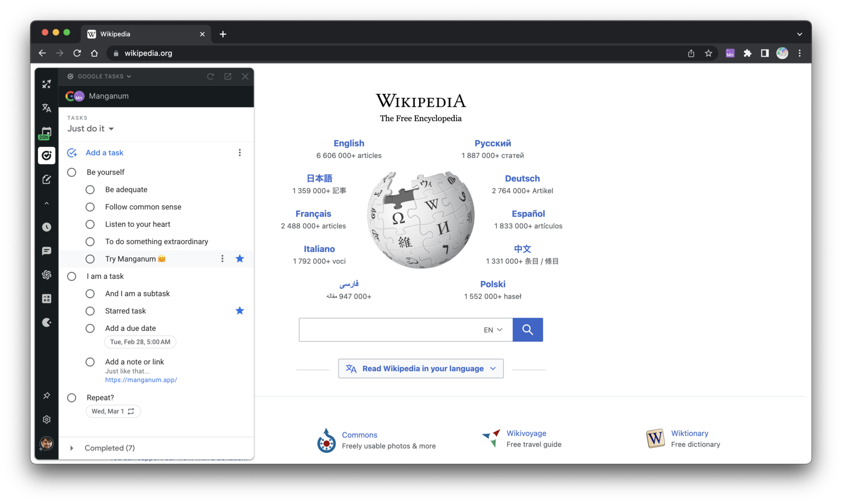This screenshot has width=842, height=504.
Task: Open Manganum settings gear
Action: pos(46,419)
